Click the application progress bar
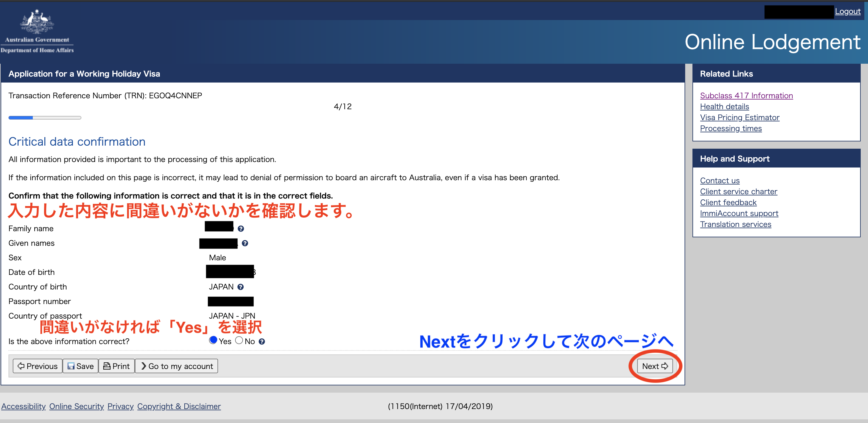The height and width of the screenshot is (423, 868). 45,118
